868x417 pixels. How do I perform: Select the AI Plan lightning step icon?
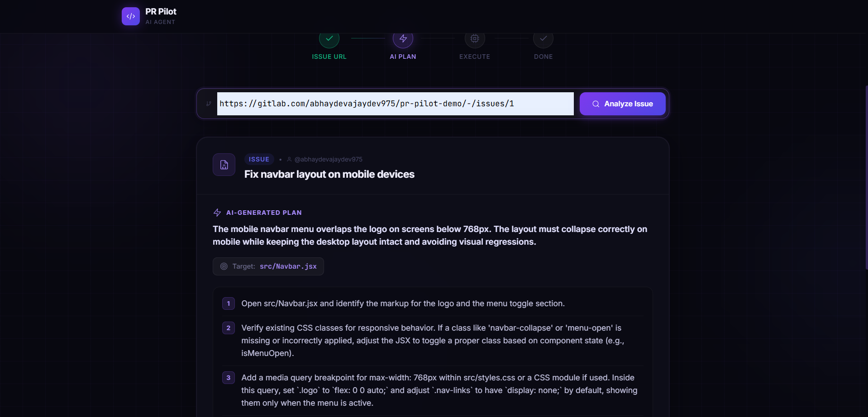click(403, 39)
